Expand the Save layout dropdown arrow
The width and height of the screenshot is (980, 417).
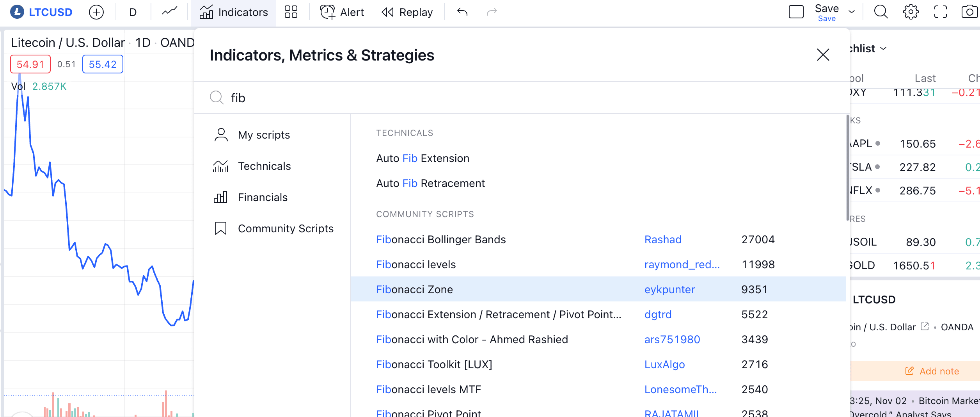852,12
